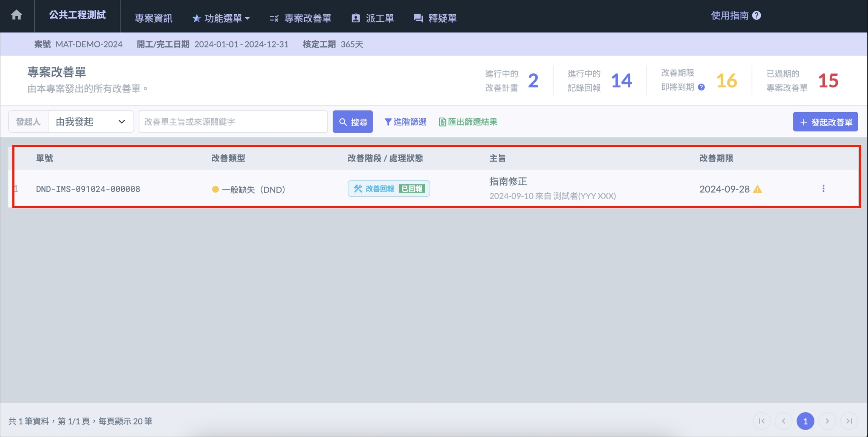Image resolution: width=868 pixels, height=437 pixels.
Task: Select page 1 pagination button
Action: pyautogui.click(x=805, y=421)
